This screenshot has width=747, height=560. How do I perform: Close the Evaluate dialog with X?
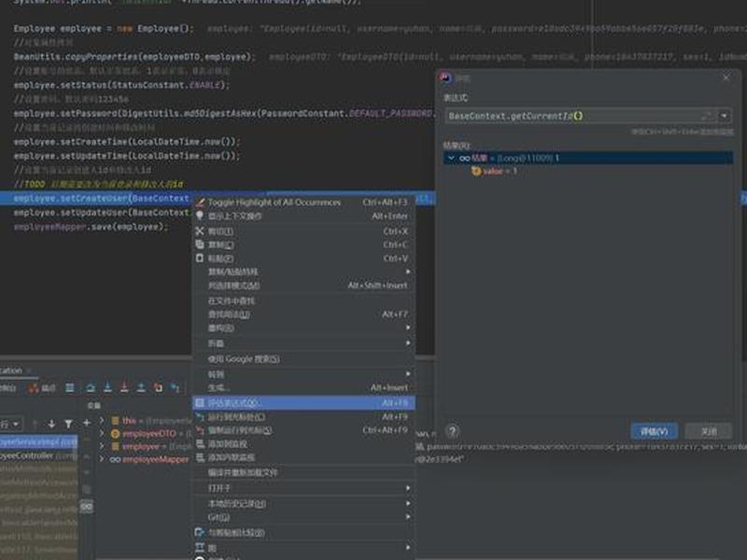coord(726,77)
